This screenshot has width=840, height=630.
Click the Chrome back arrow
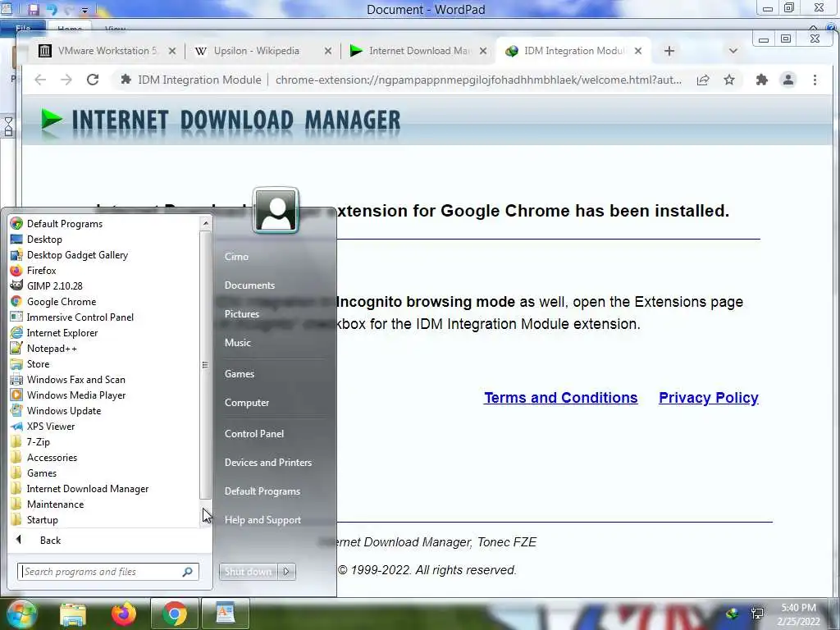(x=40, y=80)
